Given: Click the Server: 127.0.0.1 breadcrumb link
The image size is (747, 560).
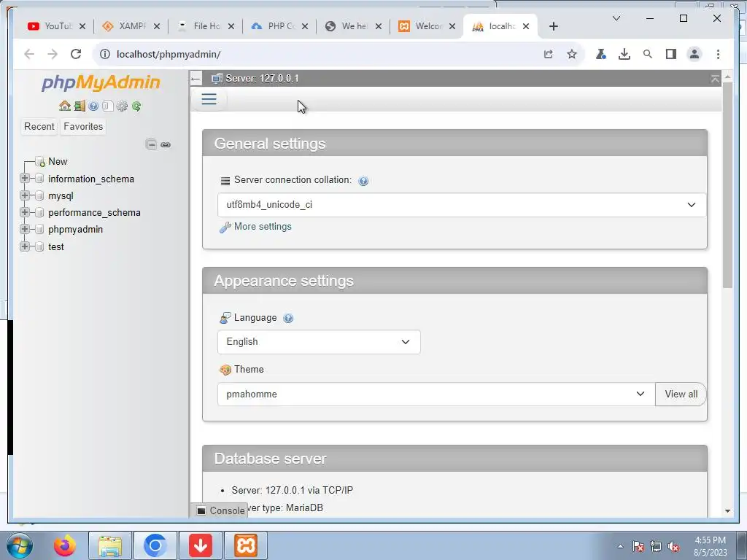Looking at the screenshot, I should pos(262,79).
